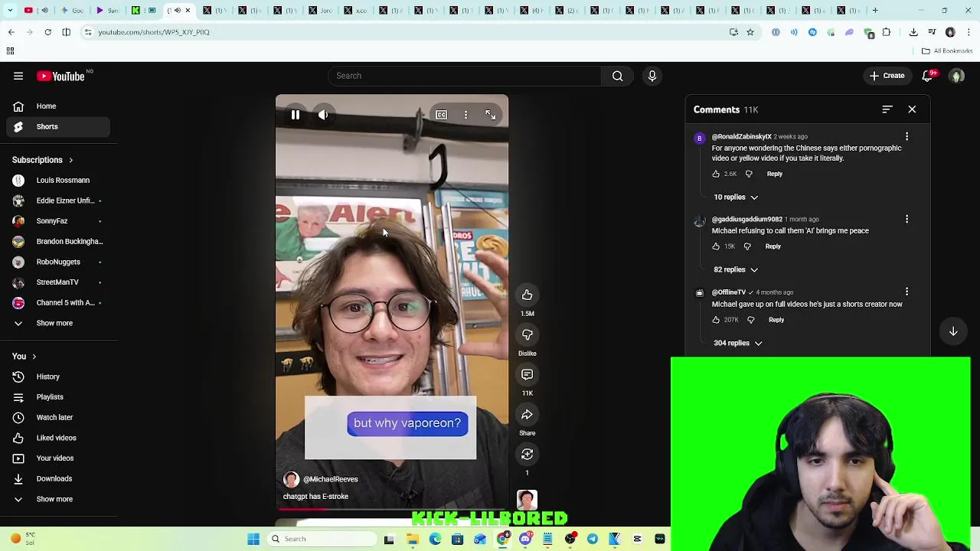Viewport: 980px width, 551px height.
Task: Close the Comments panel
Action: pyautogui.click(x=912, y=109)
